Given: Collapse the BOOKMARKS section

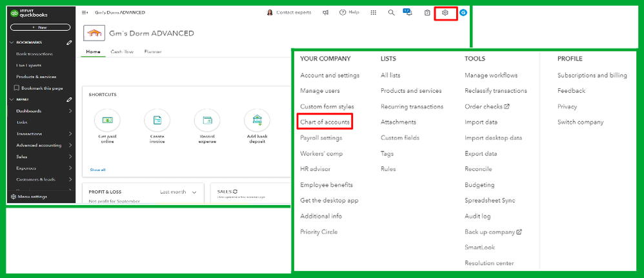Looking at the screenshot, I should 12,43.
